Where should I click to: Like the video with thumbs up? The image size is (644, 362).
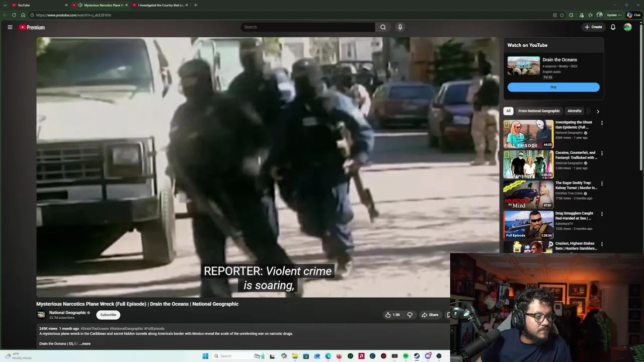[392, 315]
